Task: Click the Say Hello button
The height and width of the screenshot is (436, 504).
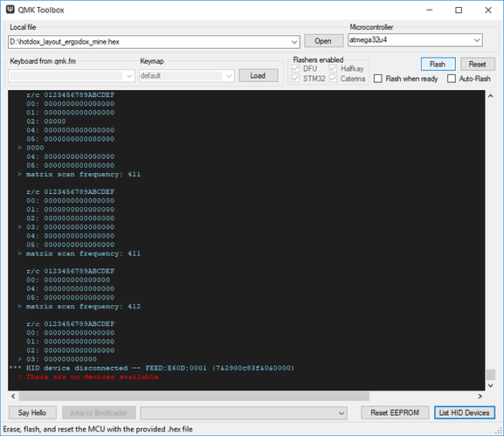Action: [x=32, y=412]
